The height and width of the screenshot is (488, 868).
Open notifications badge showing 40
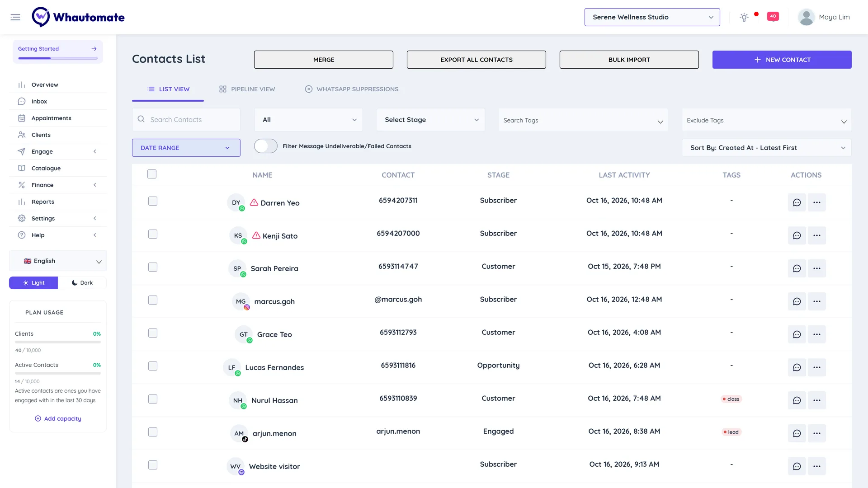(773, 16)
